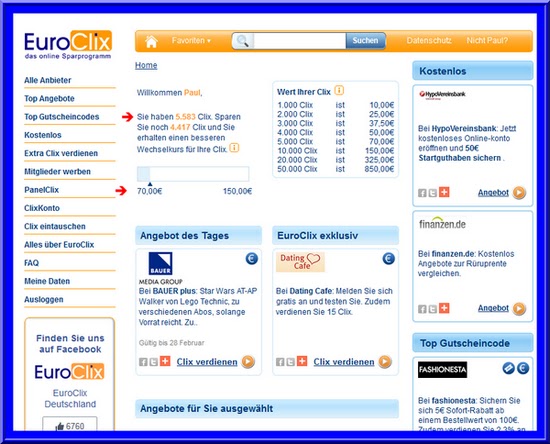Open Clix eintauschen

click(x=55, y=226)
